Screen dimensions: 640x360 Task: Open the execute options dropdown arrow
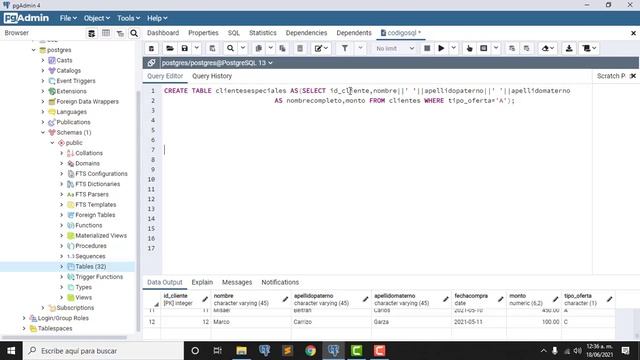point(453,49)
